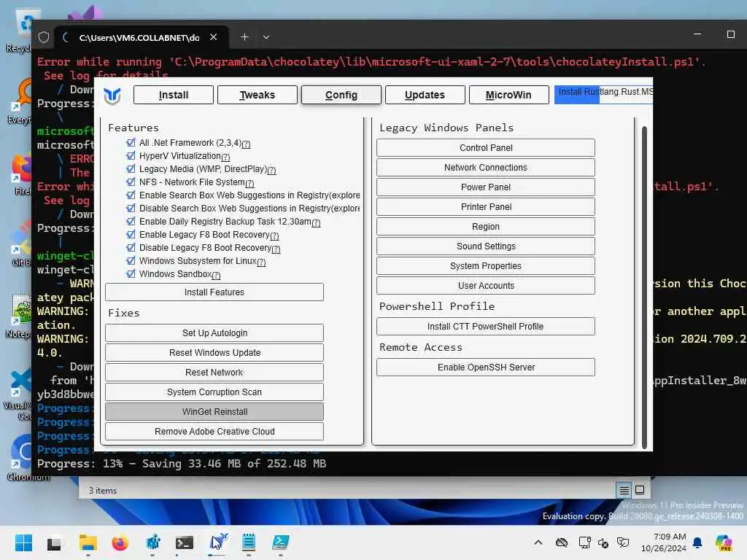Open new terminal tab with plus
747x560 pixels.
[244, 37]
